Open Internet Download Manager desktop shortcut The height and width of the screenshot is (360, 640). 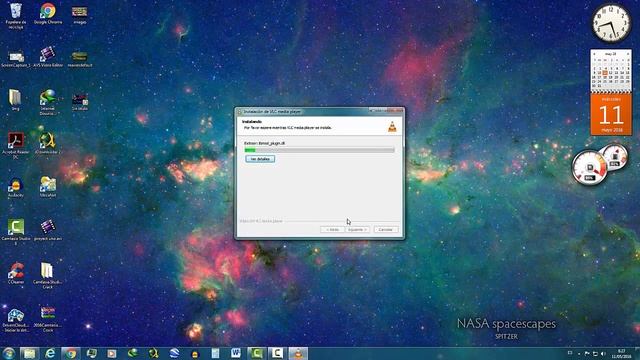[x=48, y=102]
